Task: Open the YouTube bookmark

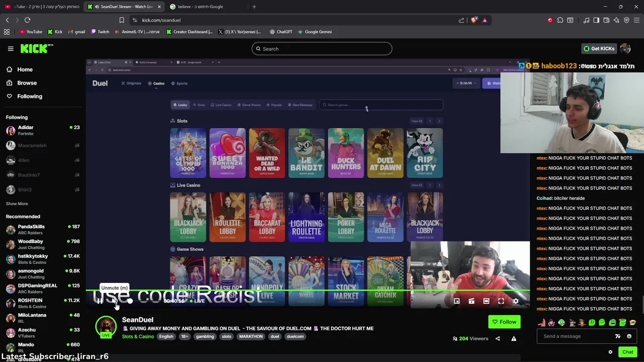Action: point(31,32)
